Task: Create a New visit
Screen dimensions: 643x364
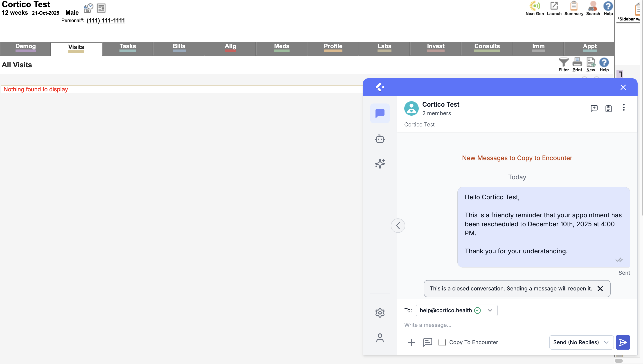Action: (591, 65)
